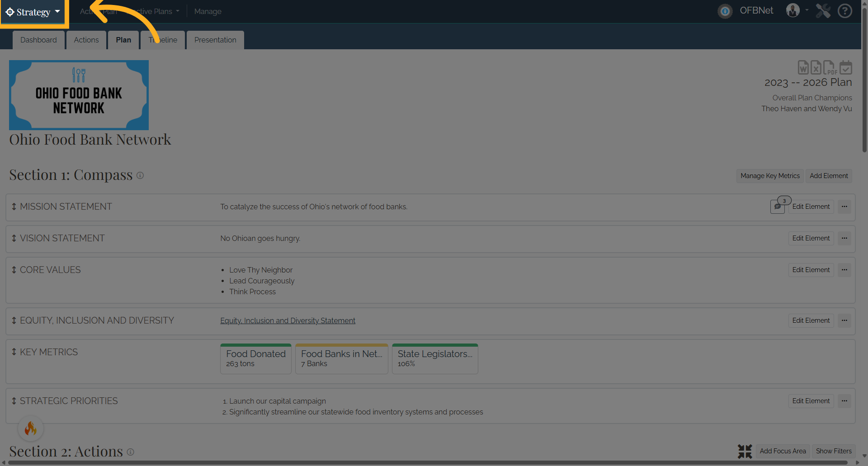868x466 pixels.
Task: Export plan to Word document icon
Action: click(803, 67)
